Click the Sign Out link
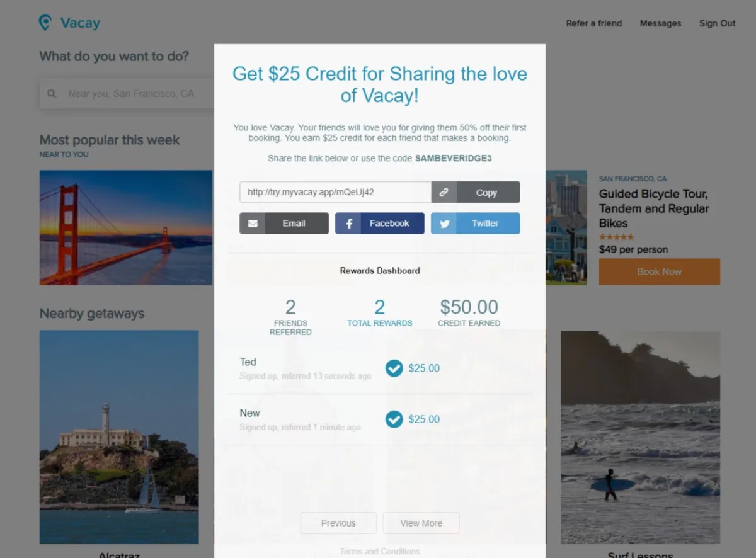Viewport: 756px width, 558px height. pyautogui.click(x=718, y=23)
